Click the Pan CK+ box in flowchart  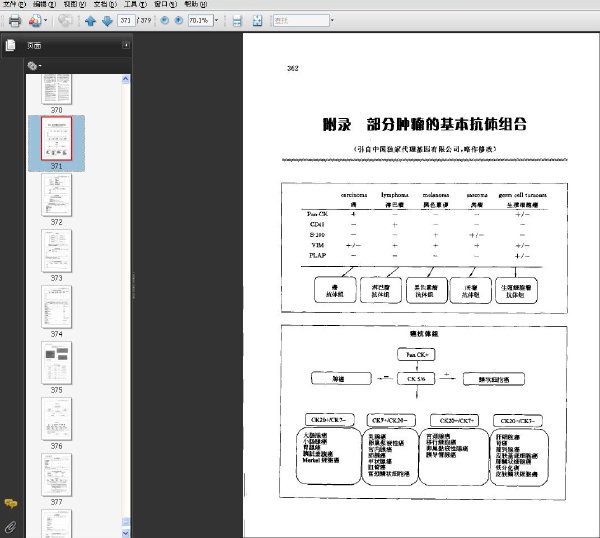416,355
